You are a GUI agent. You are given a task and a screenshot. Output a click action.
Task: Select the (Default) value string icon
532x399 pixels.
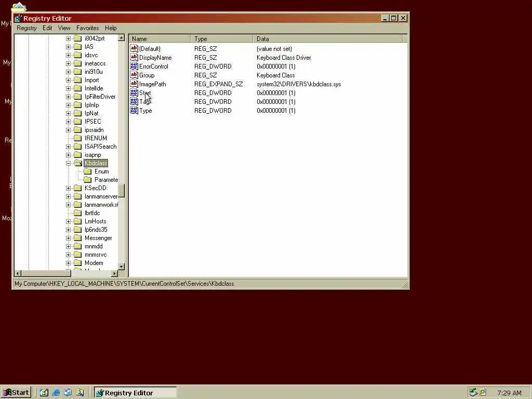tap(134, 48)
